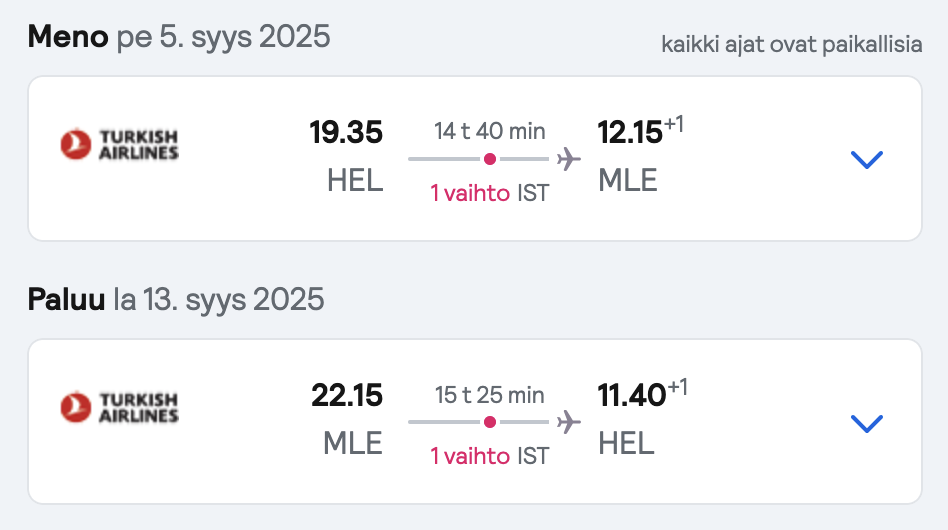This screenshot has width=948, height=530.
Task: Click the red stopover dot on outbound route
Action: pos(490,159)
